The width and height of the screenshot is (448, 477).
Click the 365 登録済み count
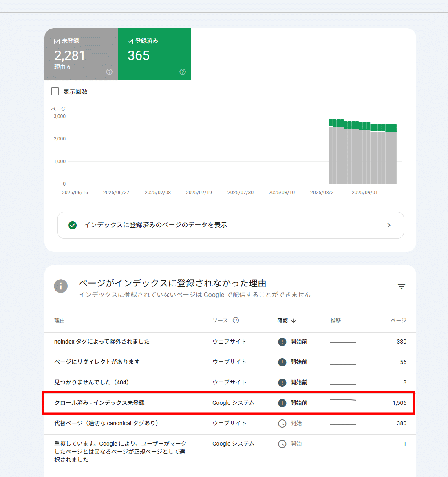pyautogui.click(x=139, y=55)
